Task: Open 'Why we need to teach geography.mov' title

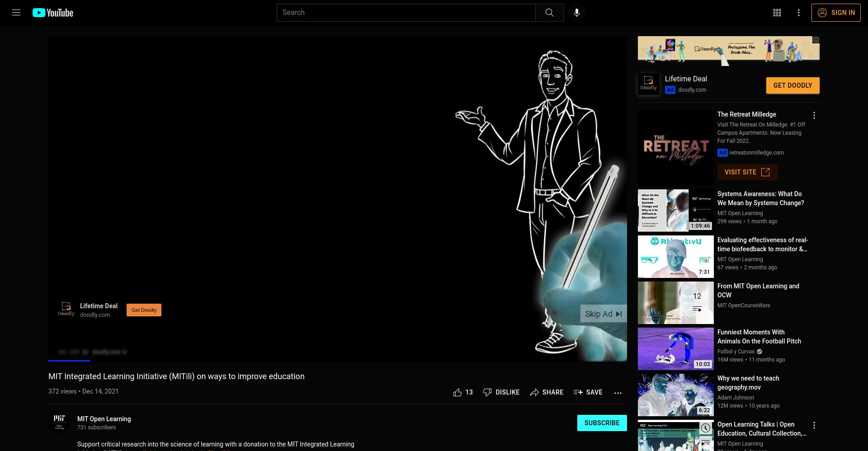Action: tap(749, 383)
